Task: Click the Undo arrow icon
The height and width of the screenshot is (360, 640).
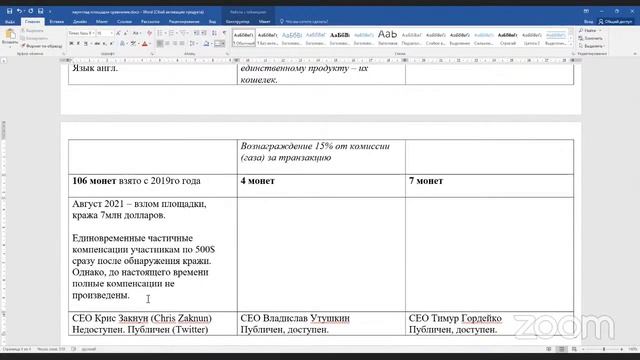Action: [x=19, y=11]
